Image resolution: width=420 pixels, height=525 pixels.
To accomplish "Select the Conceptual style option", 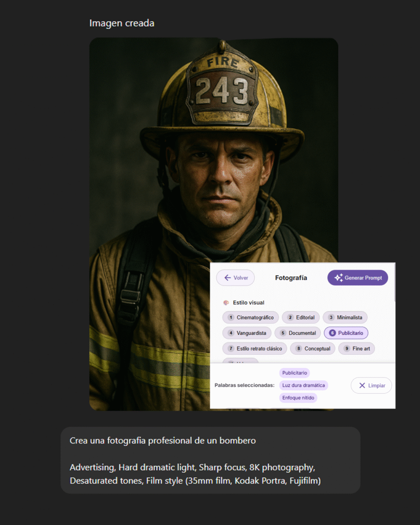I will pyautogui.click(x=312, y=349).
